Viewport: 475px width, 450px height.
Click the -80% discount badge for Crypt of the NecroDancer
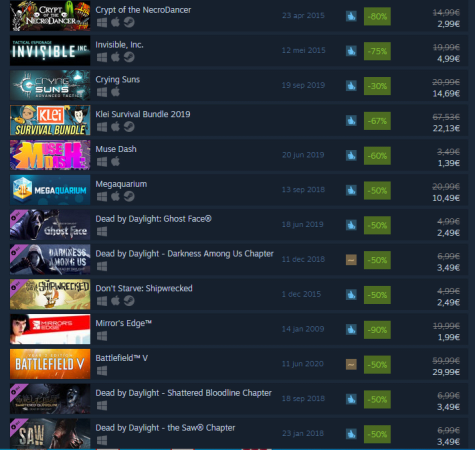tap(377, 16)
